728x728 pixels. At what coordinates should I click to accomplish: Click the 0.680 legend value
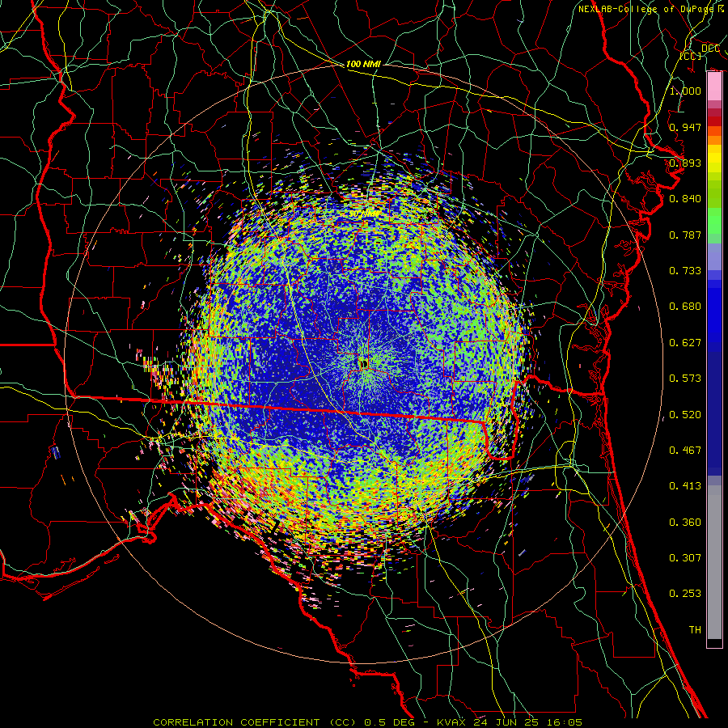coord(685,307)
